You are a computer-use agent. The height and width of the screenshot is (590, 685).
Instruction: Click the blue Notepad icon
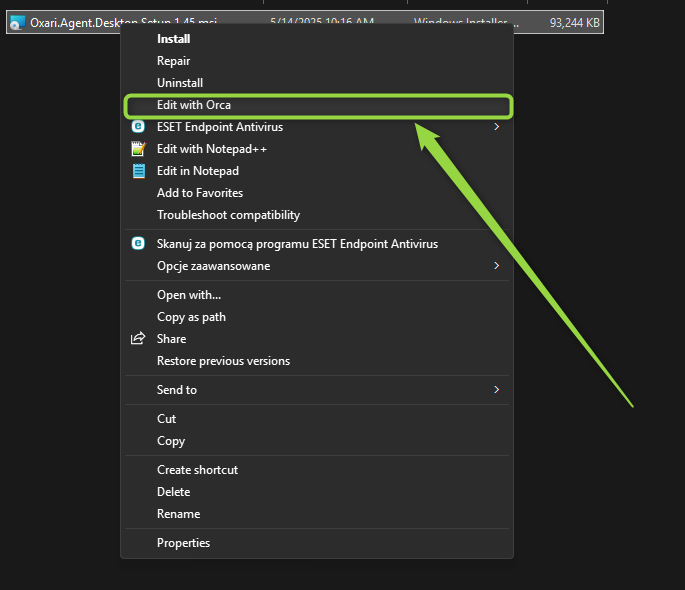tap(138, 171)
